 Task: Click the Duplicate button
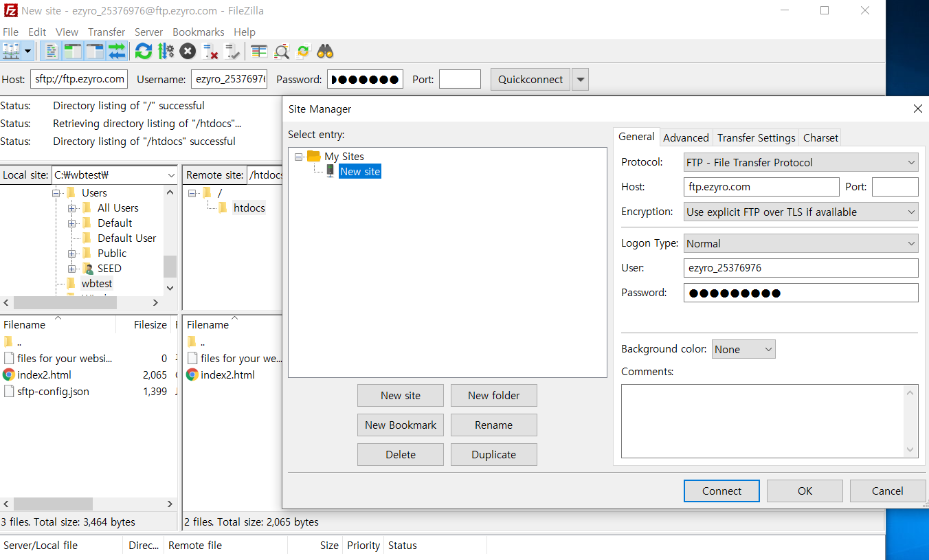[494, 454]
